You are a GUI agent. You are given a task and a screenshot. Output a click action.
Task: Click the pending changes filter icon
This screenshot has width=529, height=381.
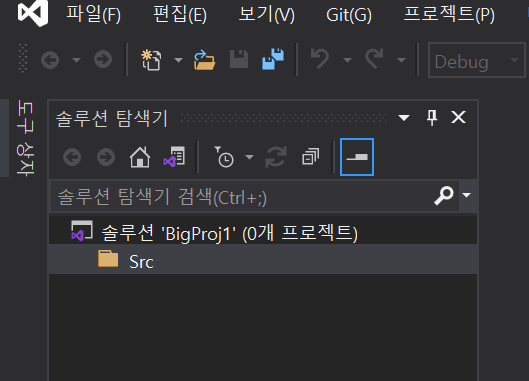(x=224, y=157)
